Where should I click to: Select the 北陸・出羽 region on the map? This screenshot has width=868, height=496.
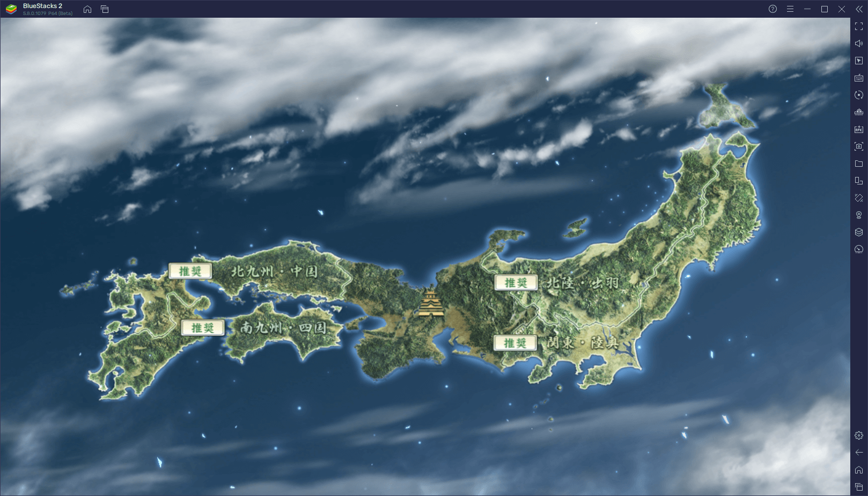coord(583,283)
